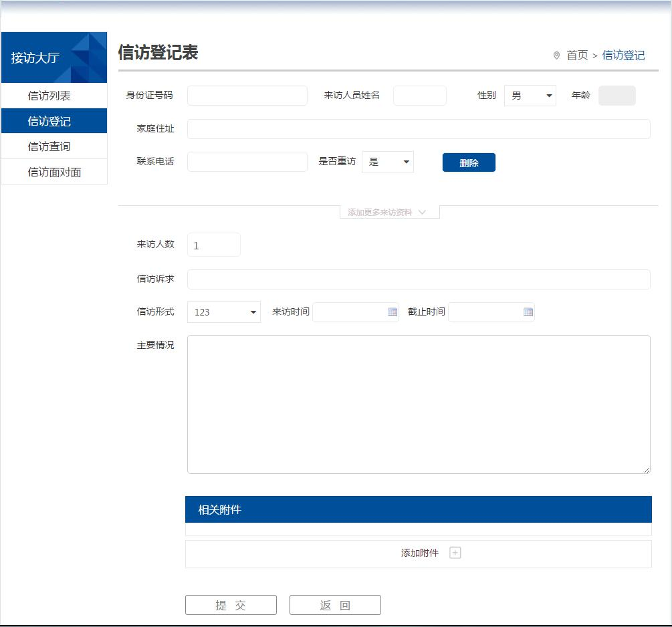Click the location pin icon near 首页
This screenshot has height=627, width=672.
[556, 55]
